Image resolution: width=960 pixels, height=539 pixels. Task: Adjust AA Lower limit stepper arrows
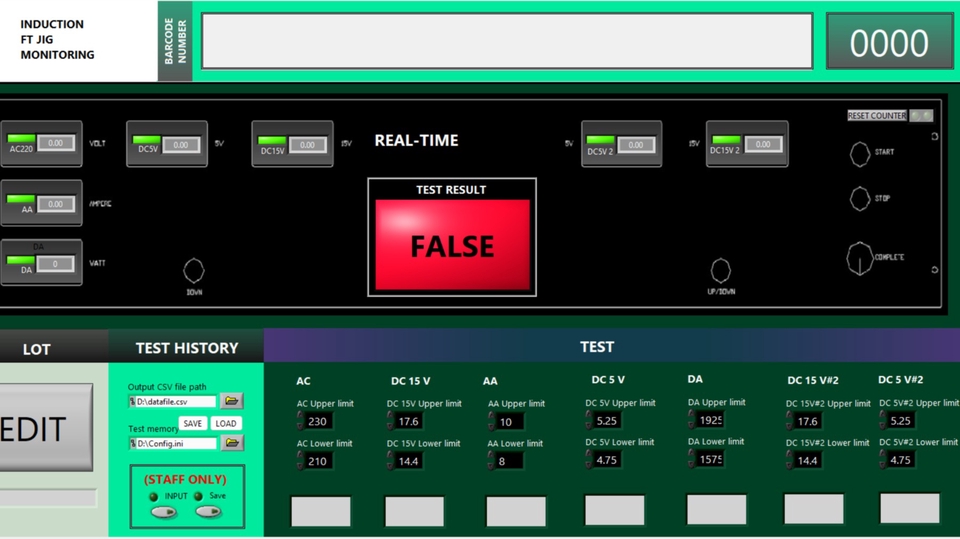tap(491, 460)
